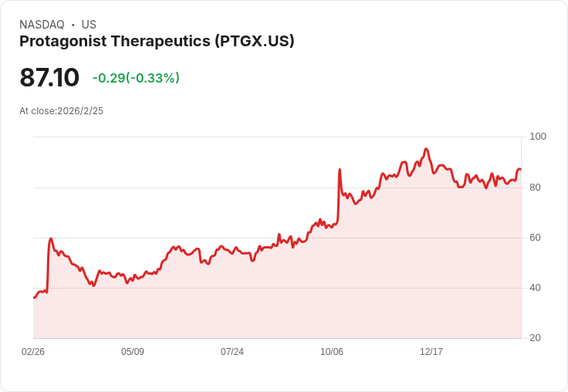Click the 100 price axis label
568x392 pixels.
coord(538,137)
